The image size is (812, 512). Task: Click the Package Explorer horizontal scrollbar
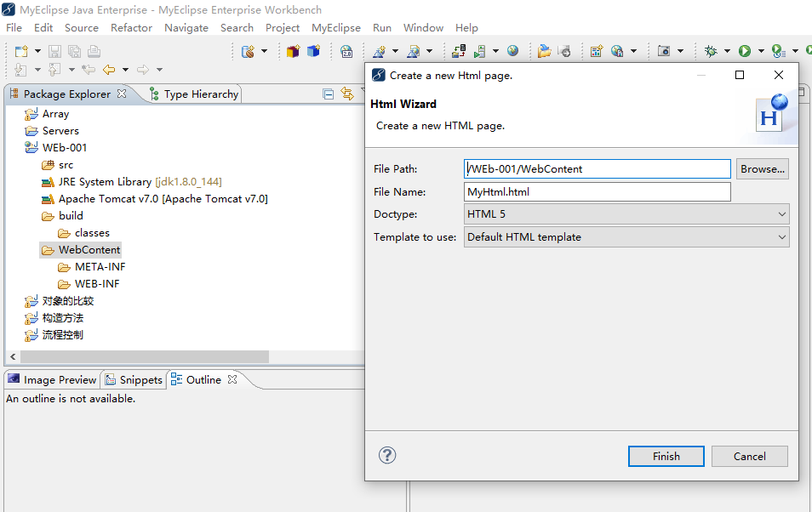pos(145,356)
